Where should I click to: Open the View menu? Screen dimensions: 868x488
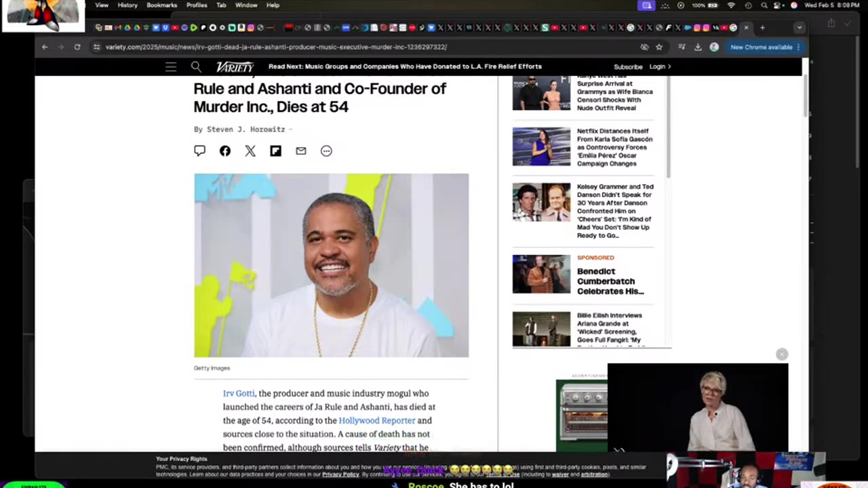(102, 5)
